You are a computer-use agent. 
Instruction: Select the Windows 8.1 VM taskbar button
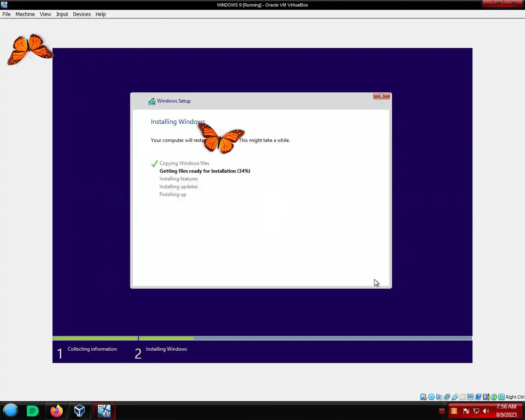click(104, 411)
